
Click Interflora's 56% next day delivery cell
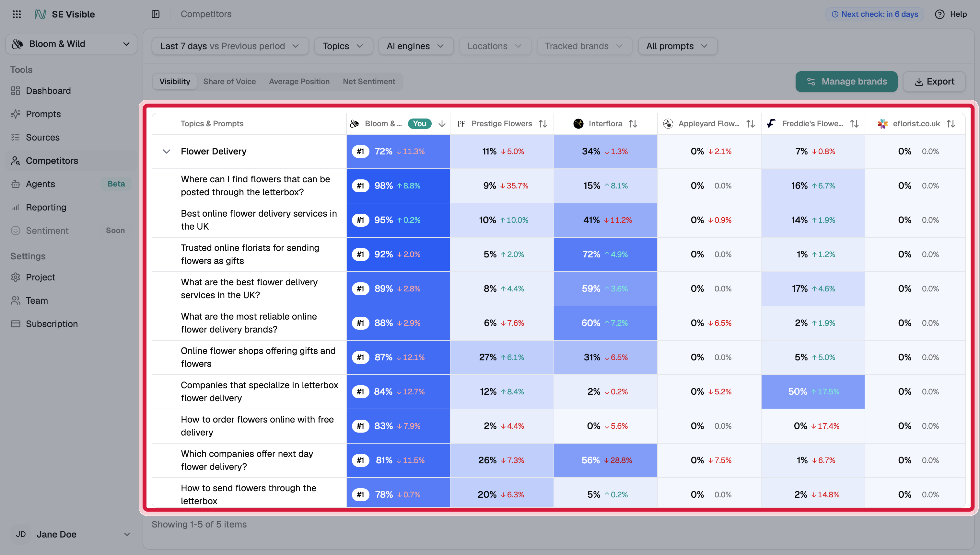[x=605, y=460]
